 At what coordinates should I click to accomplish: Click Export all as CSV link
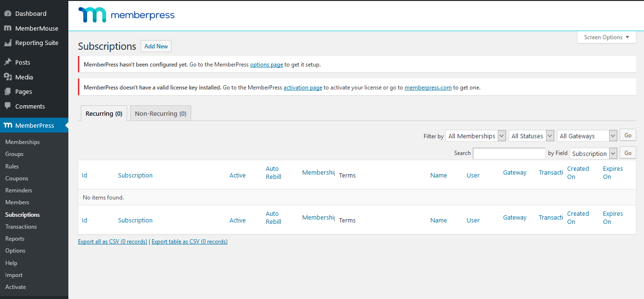(x=112, y=242)
